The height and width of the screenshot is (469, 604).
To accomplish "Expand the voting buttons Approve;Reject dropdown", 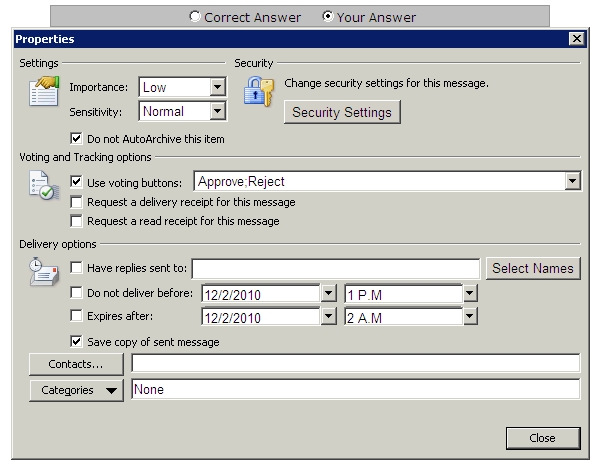I will click(572, 181).
